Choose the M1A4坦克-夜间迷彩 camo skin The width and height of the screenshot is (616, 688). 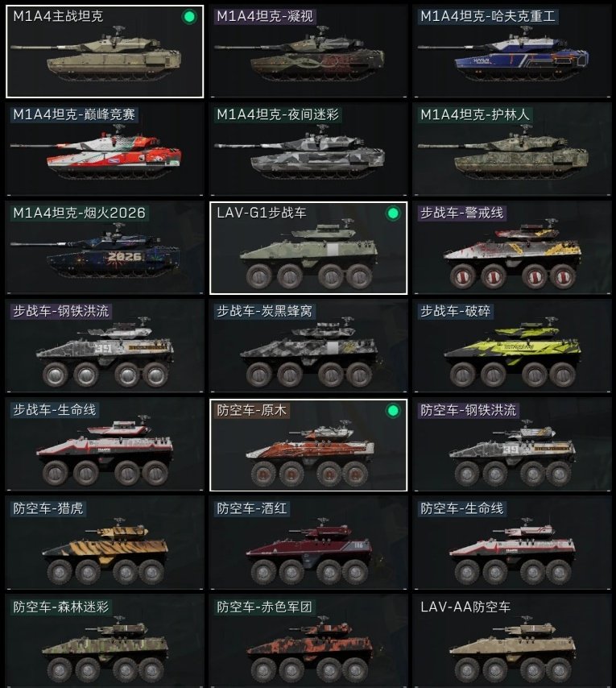coord(308,150)
